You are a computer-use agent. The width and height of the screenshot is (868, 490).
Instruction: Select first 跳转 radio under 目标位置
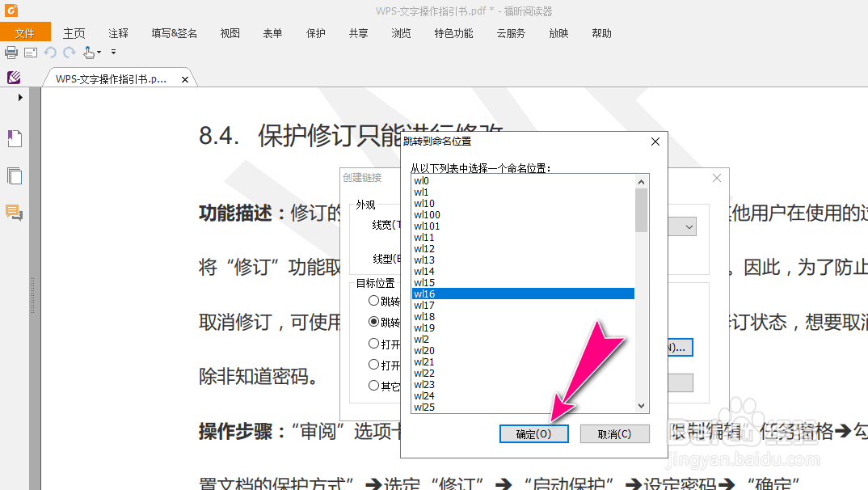(x=373, y=301)
